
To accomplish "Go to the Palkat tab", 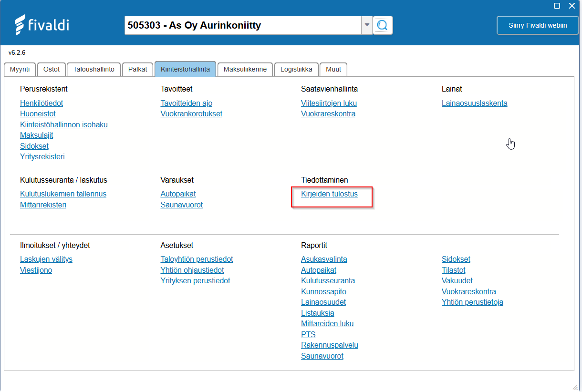I will (x=137, y=69).
